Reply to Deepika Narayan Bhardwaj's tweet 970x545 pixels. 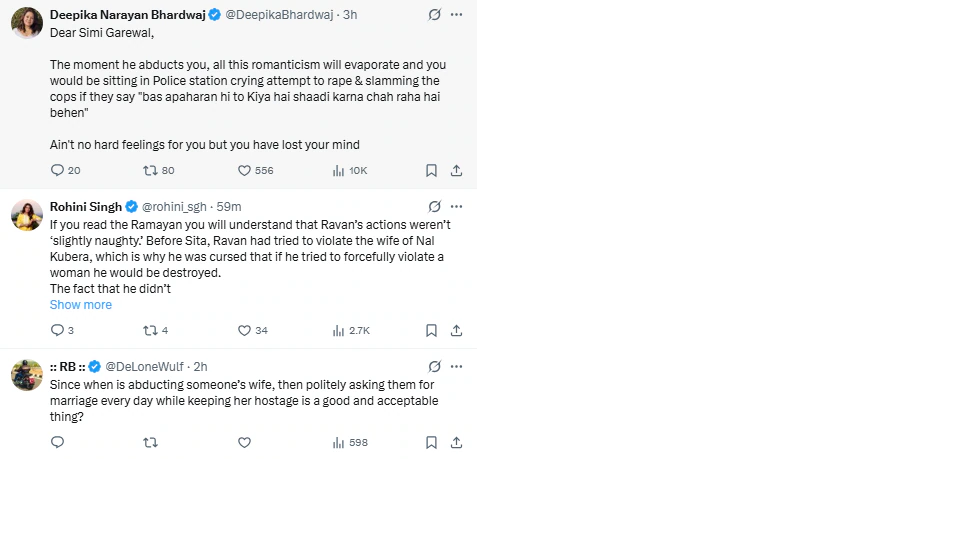[58, 171]
